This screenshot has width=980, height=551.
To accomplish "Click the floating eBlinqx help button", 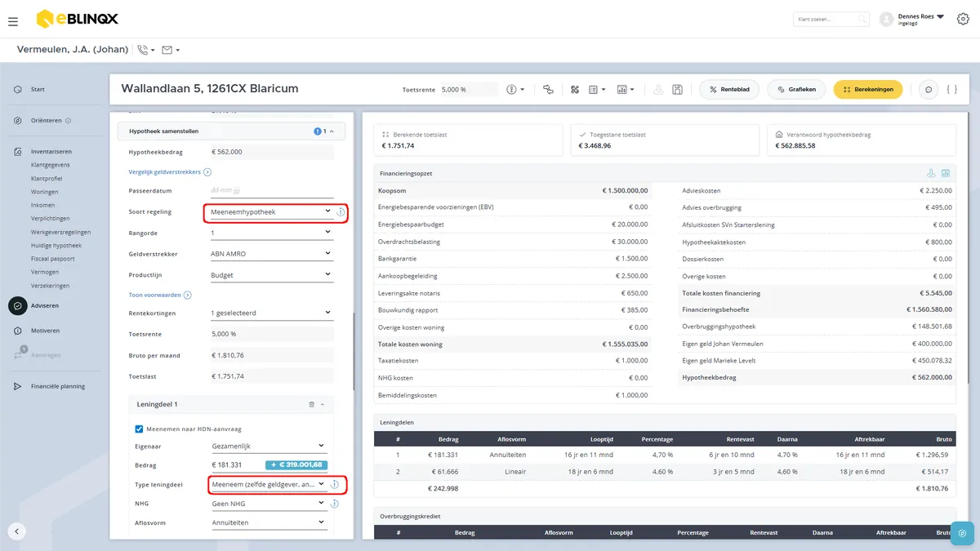I will click(964, 534).
